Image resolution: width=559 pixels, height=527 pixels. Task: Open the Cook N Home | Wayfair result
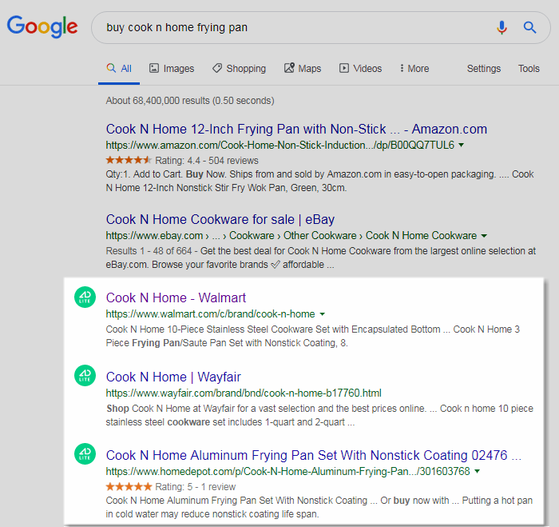(173, 377)
